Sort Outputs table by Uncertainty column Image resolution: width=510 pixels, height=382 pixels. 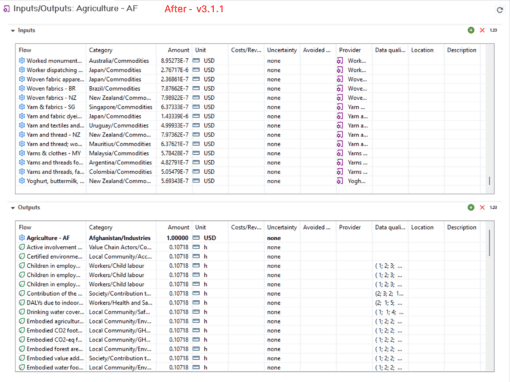(282, 227)
